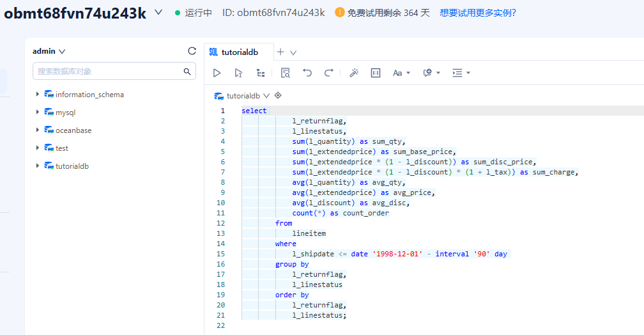Select oceanbase in the database tree
This screenshot has width=644, height=335.
[x=73, y=130]
